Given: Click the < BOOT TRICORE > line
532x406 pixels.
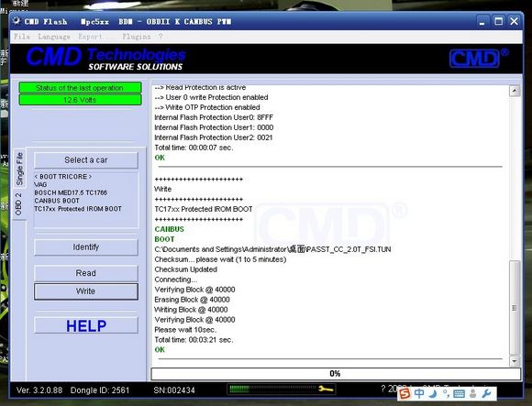Looking at the screenshot, I should [63, 177].
